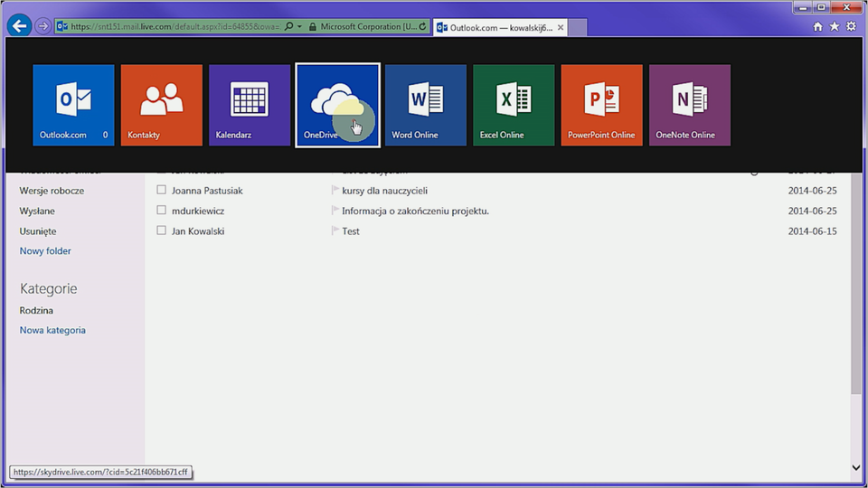The image size is (868, 488).
Task: Open email from mdurkiewicz
Action: click(198, 211)
